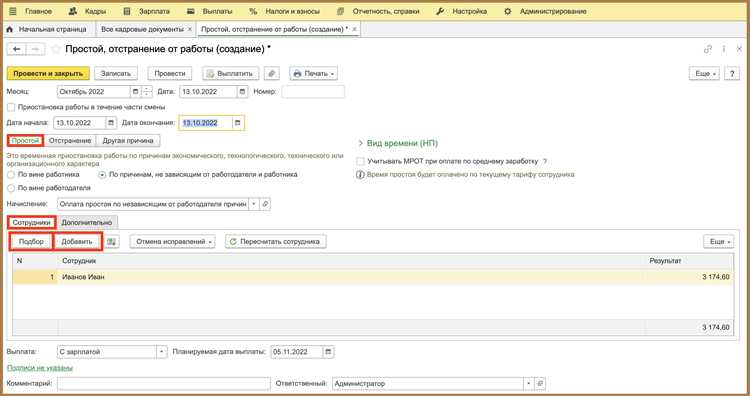Click the help question mark button
Viewport: 750px width, 396px height.
(x=732, y=73)
